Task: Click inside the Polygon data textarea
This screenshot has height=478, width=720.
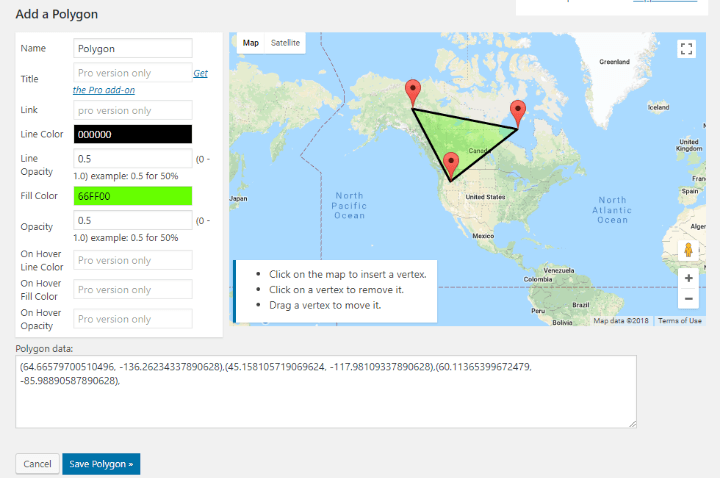Action: click(x=326, y=392)
